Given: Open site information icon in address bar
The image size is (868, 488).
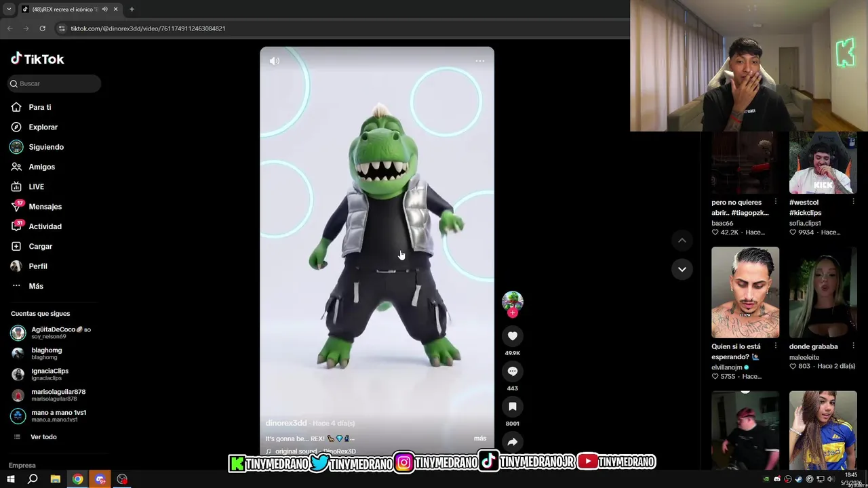Looking at the screenshot, I should [x=62, y=28].
